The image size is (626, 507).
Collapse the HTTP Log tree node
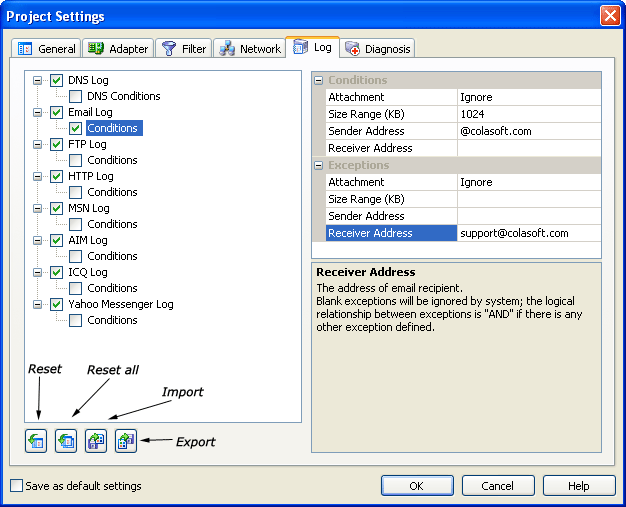(38, 176)
